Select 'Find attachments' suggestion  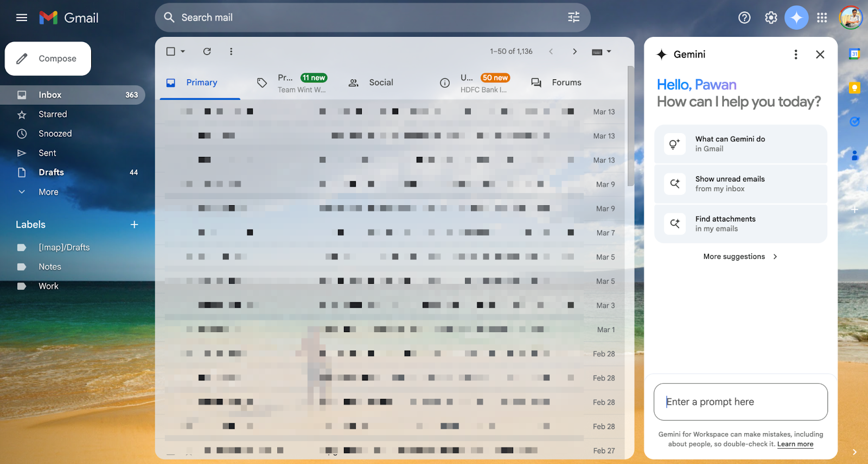click(x=741, y=224)
